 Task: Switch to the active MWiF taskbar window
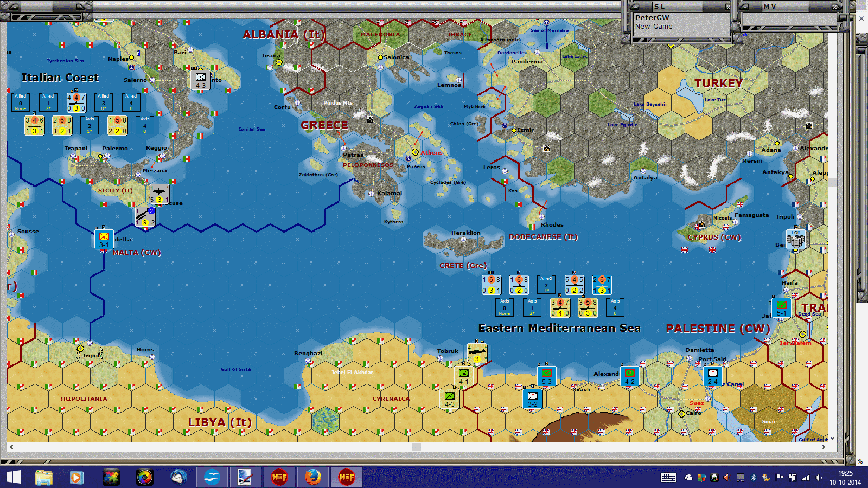[x=347, y=477]
